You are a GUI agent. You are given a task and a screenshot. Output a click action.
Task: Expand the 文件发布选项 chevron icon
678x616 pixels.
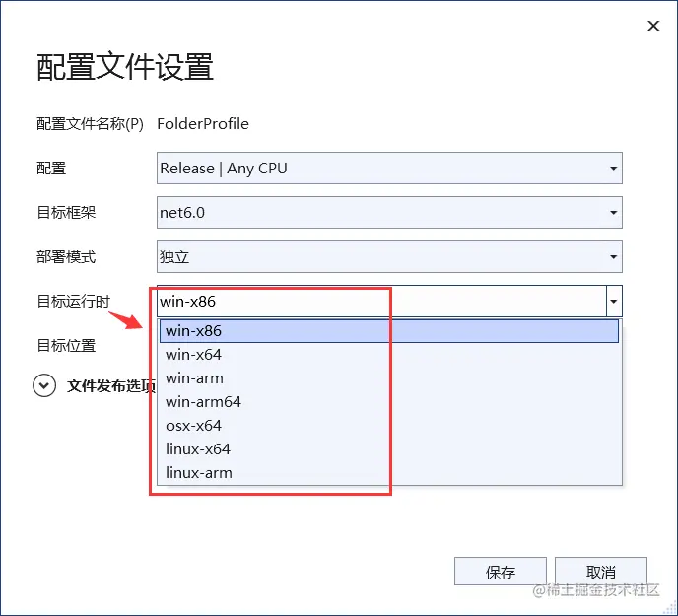coord(44,385)
